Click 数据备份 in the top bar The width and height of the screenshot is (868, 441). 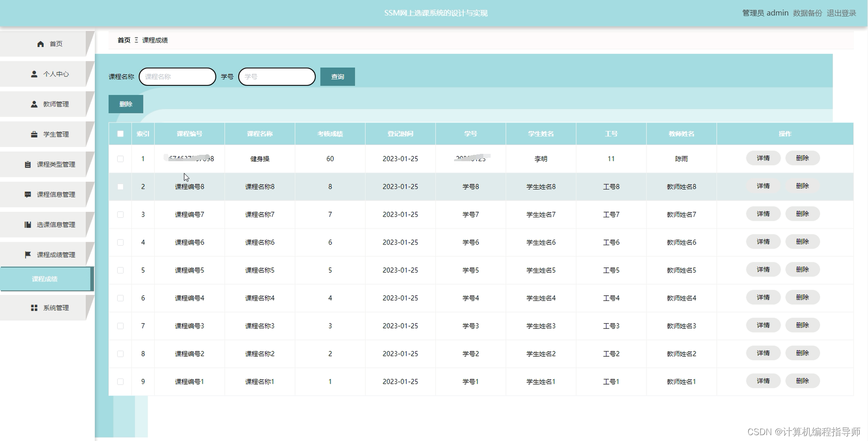pos(807,13)
